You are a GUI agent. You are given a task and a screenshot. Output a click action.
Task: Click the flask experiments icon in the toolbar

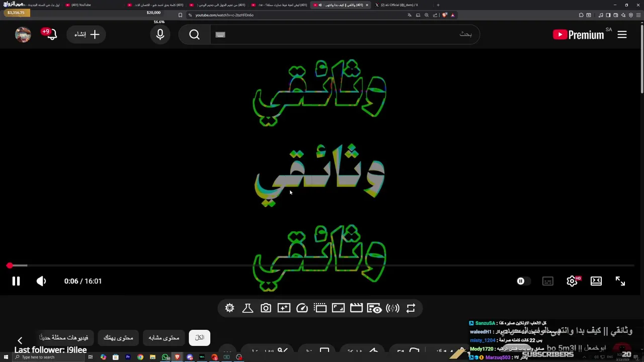coord(248,308)
